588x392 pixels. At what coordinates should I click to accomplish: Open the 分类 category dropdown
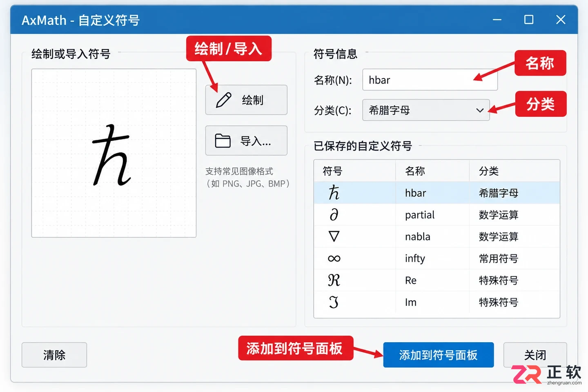(x=426, y=110)
